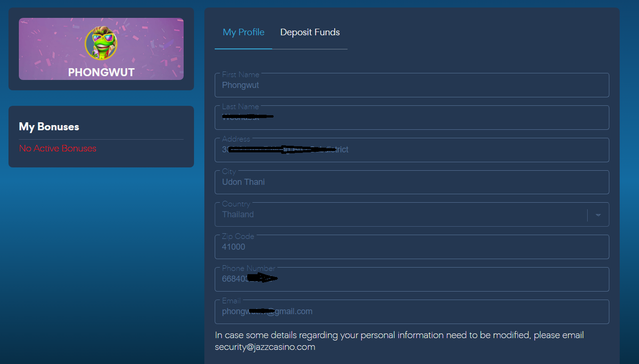The width and height of the screenshot is (639, 364).
Task: Click the frog avatar icon
Action: [x=101, y=43]
